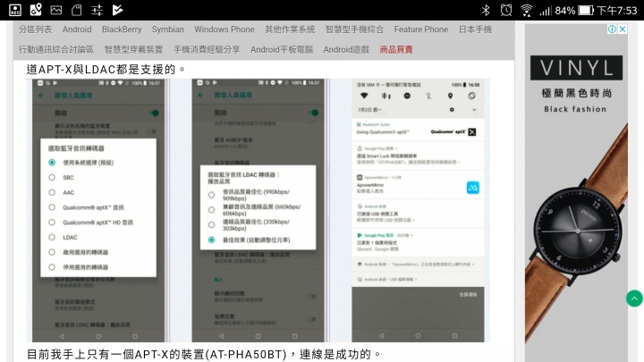The width and height of the screenshot is (644, 362).
Task: Tap the Using Qualcomm aptX notification
Action: point(418,130)
